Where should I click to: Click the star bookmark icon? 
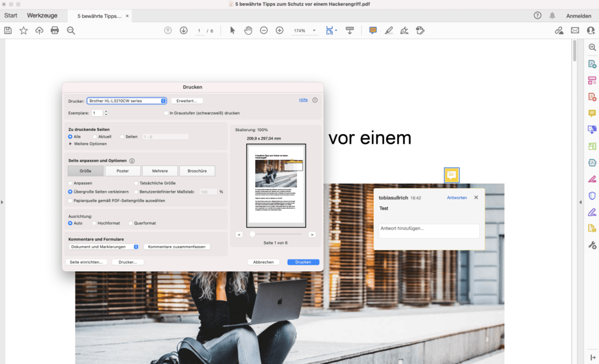pos(24,31)
